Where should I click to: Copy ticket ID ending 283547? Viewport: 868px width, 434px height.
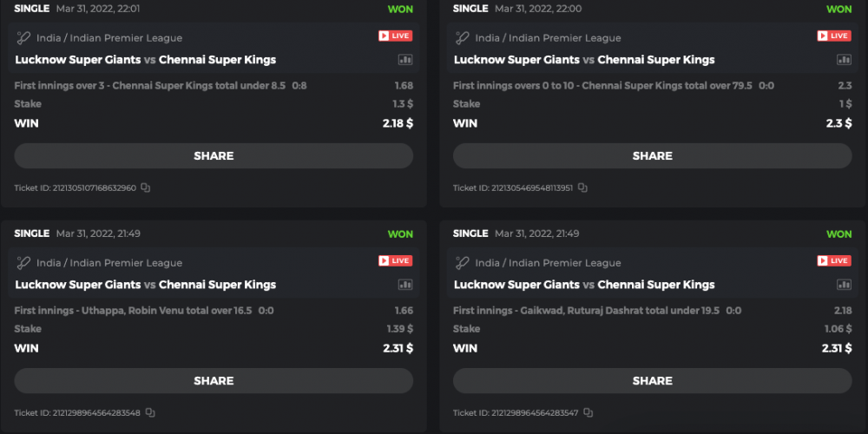tap(589, 412)
